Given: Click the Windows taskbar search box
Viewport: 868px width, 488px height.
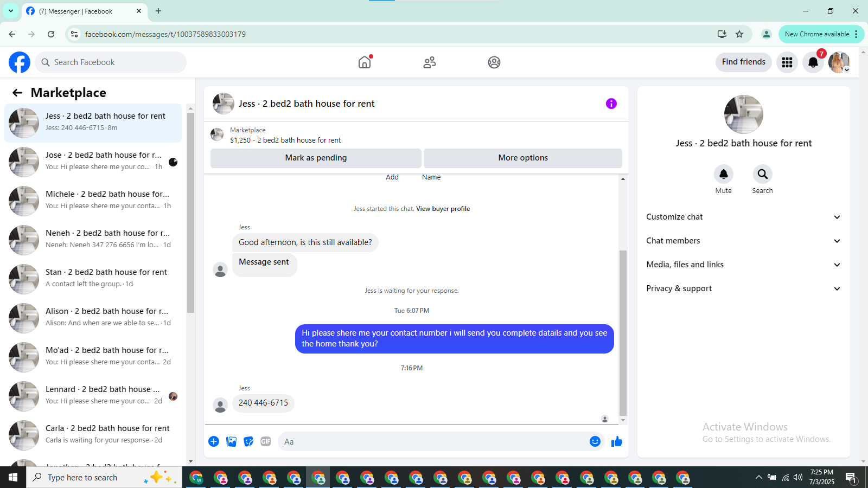Looking at the screenshot, I should (x=104, y=477).
